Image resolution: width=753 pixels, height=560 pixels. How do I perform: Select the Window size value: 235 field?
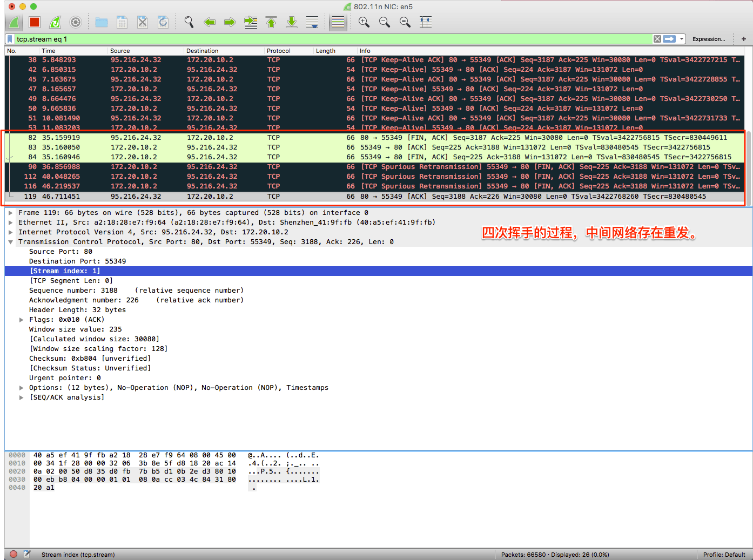coord(378,329)
